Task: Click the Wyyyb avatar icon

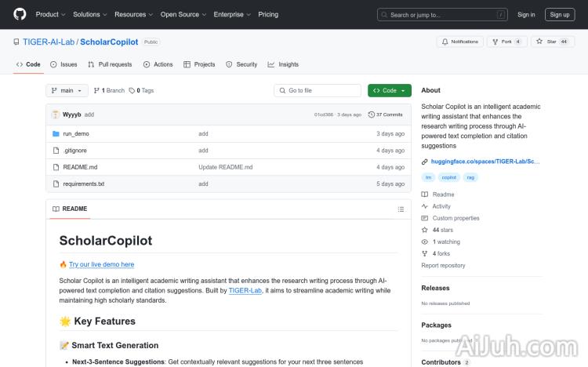Action: click(56, 114)
